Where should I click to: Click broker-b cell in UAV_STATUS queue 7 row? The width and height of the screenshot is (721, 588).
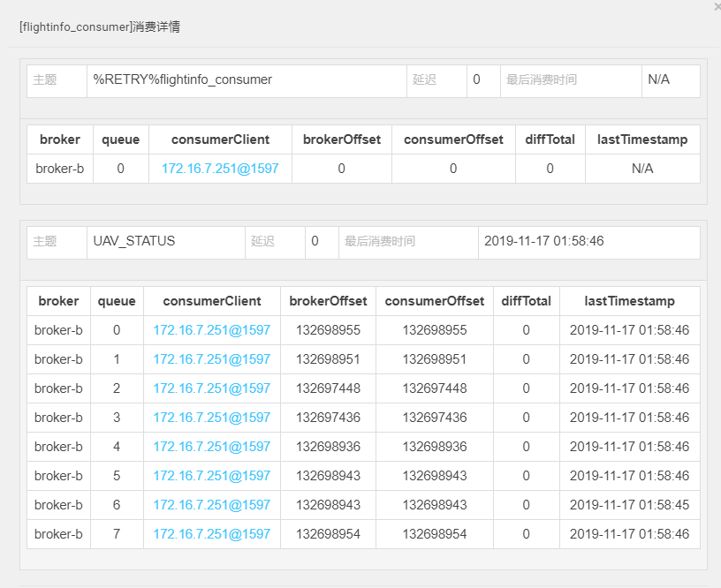58,534
